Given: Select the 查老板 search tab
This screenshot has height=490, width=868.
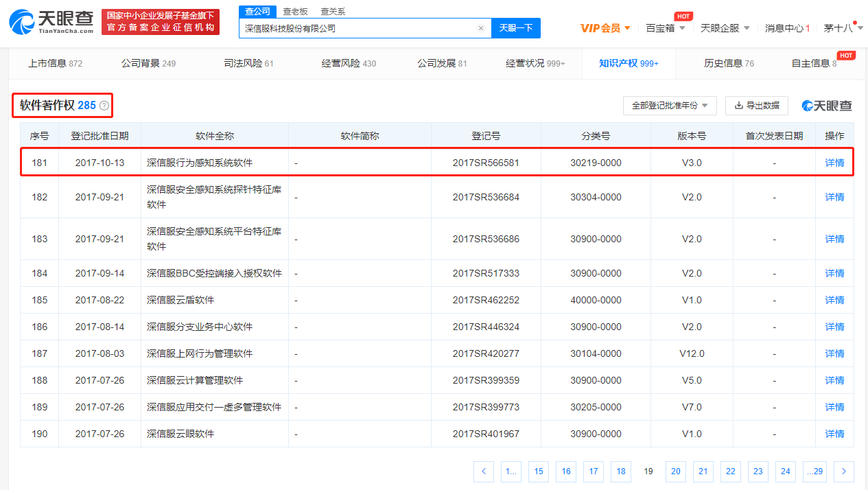Looking at the screenshot, I should tap(296, 12).
